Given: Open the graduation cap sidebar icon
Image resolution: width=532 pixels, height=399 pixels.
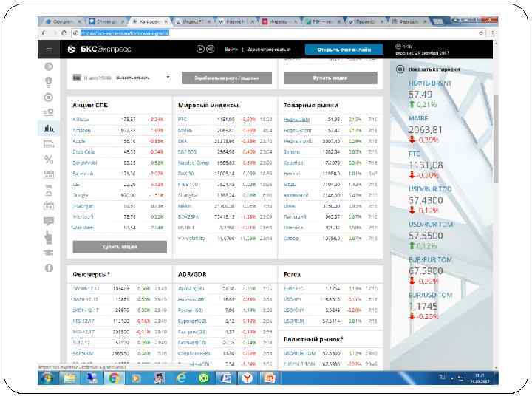Looking at the screenshot, I should pos(49,253).
